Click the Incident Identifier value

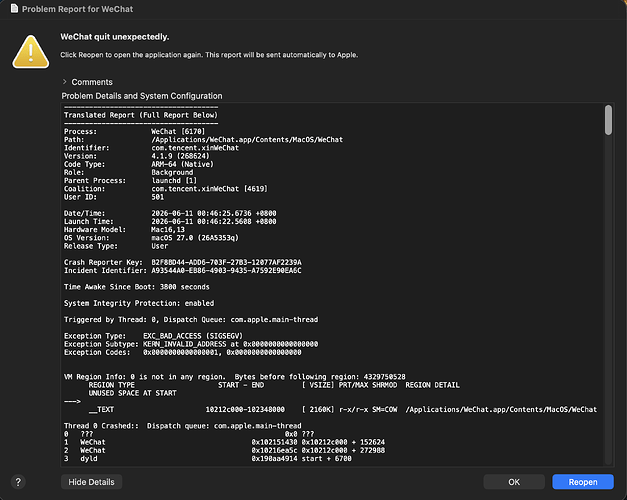(x=226, y=271)
